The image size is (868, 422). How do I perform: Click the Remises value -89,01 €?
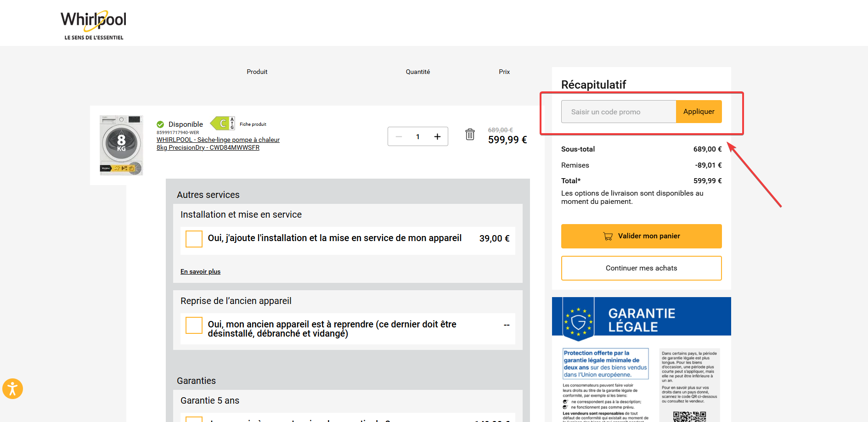pyautogui.click(x=708, y=165)
